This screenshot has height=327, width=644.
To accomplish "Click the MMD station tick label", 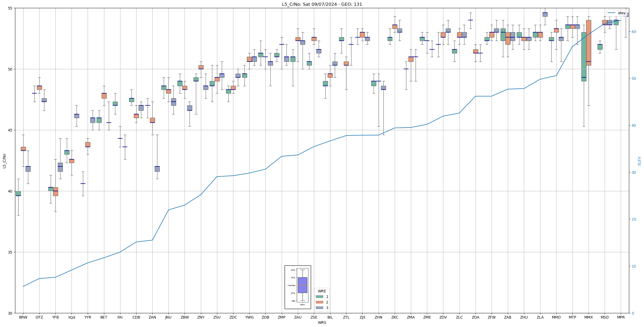I will coord(556,317).
